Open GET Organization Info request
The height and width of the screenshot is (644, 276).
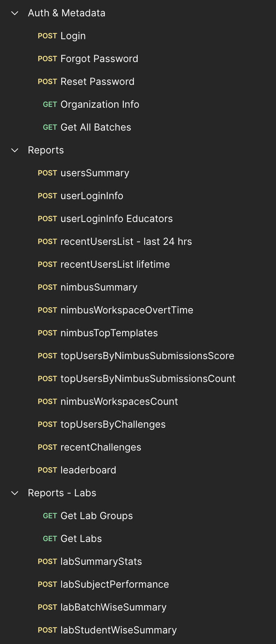(100, 104)
